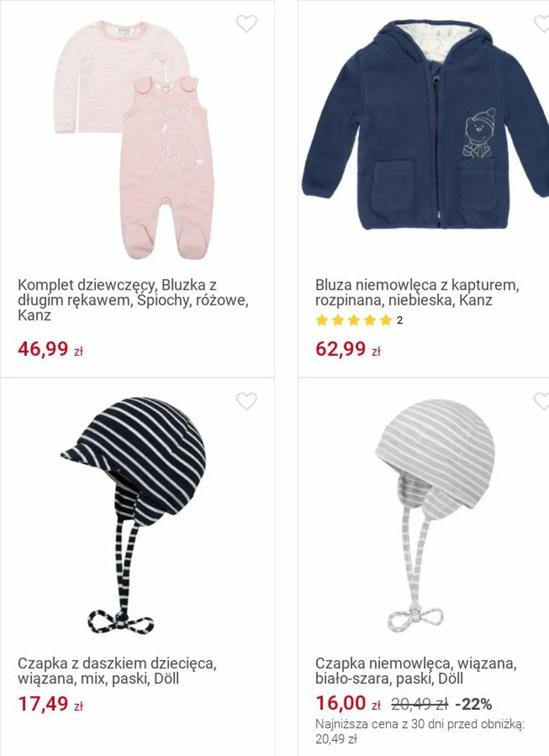Click the 'Najniższa cena z 30 dni' note

pos(420,731)
